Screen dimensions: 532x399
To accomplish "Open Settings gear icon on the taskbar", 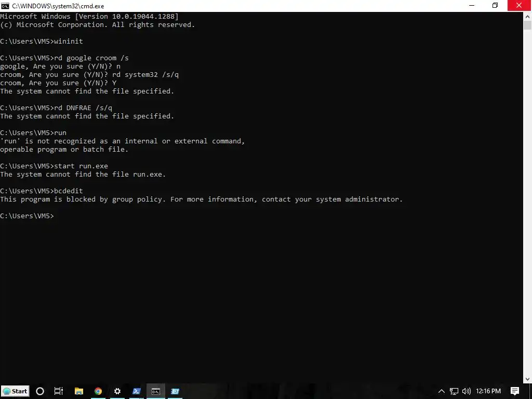I will click(117, 391).
